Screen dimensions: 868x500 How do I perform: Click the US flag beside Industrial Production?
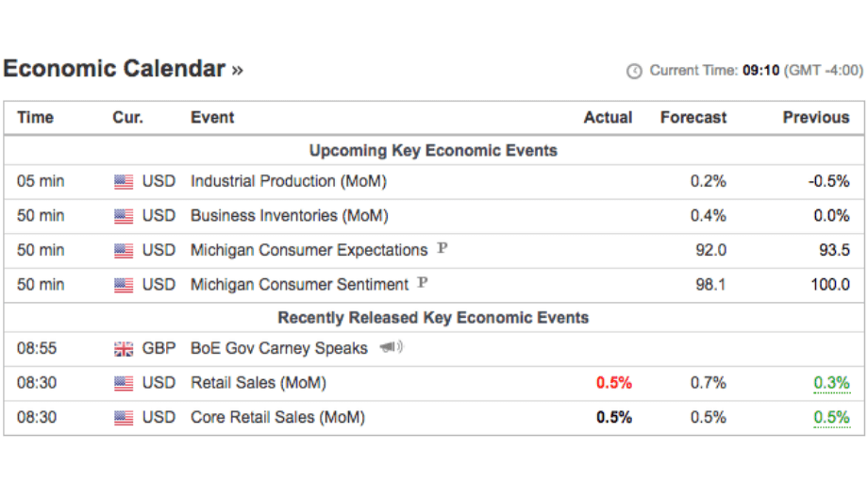pos(124,182)
